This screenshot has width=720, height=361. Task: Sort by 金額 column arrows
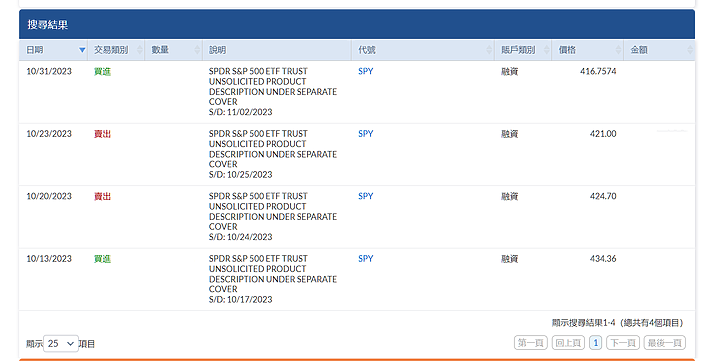click(690, 50)
